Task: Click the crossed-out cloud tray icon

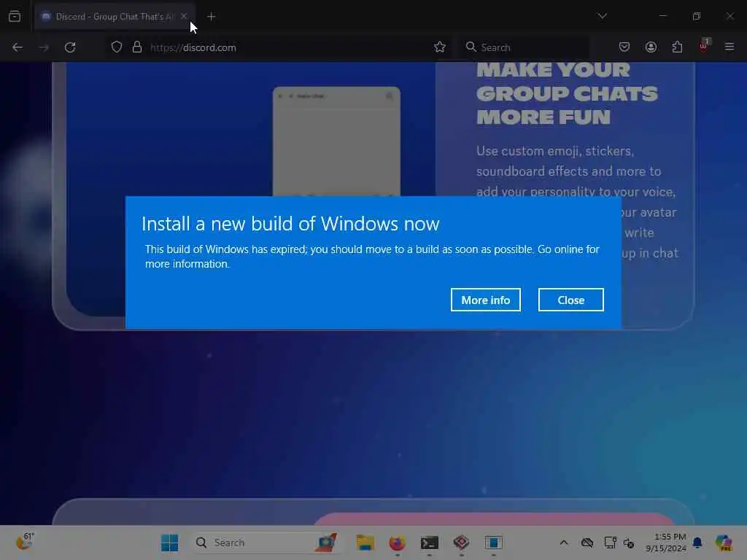Action: [x=587, y=542]
